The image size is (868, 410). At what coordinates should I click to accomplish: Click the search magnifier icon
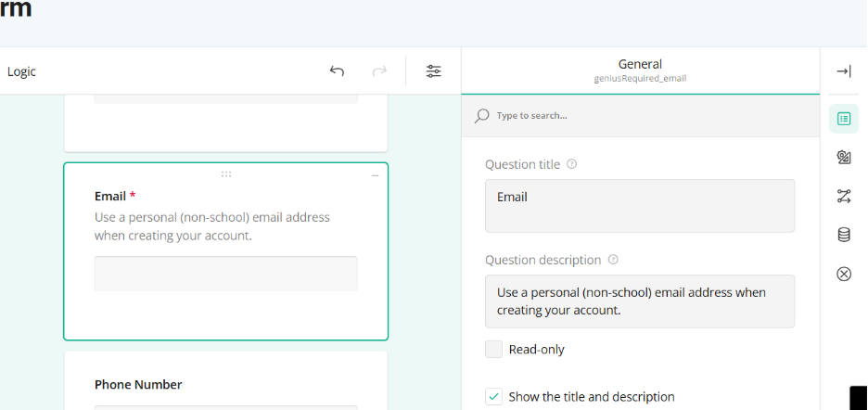tap(482, 115)
